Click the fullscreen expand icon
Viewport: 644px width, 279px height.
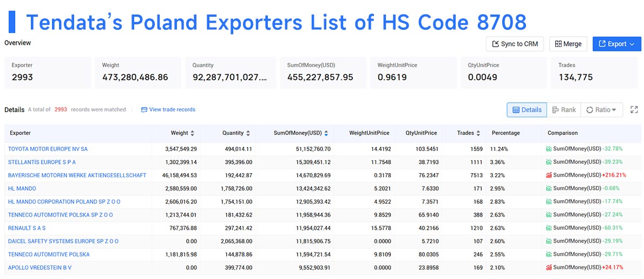(634, 110)
